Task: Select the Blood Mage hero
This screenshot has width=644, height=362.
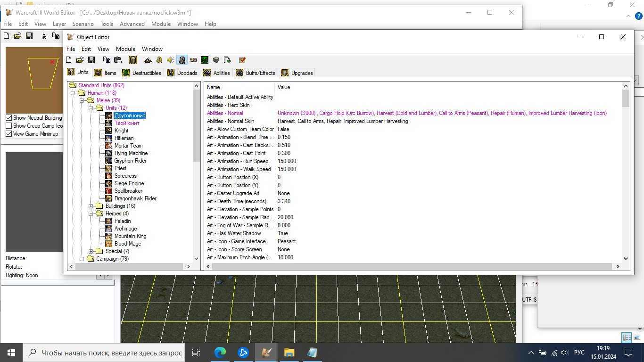Action: click(x=128, y=244)
